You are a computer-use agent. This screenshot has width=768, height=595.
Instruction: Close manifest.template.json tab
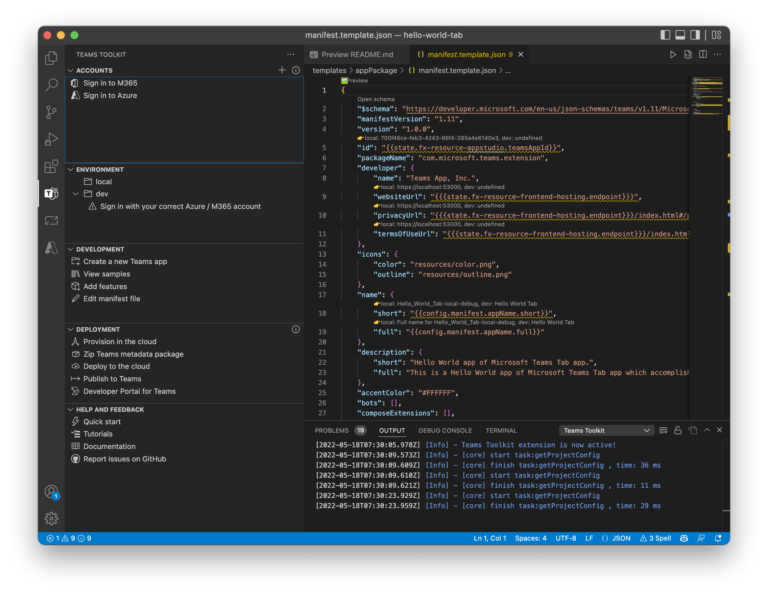point(521,54)
